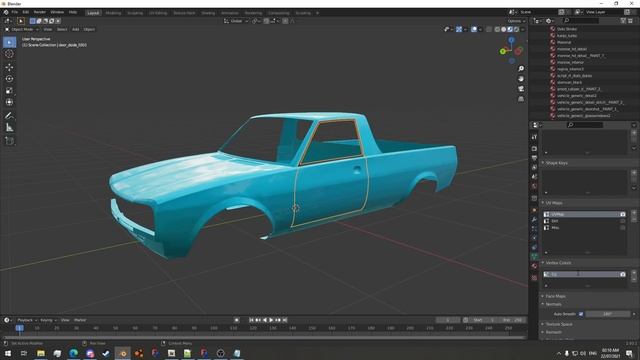Enable render toggle for Misc UV map

(622, 228)
